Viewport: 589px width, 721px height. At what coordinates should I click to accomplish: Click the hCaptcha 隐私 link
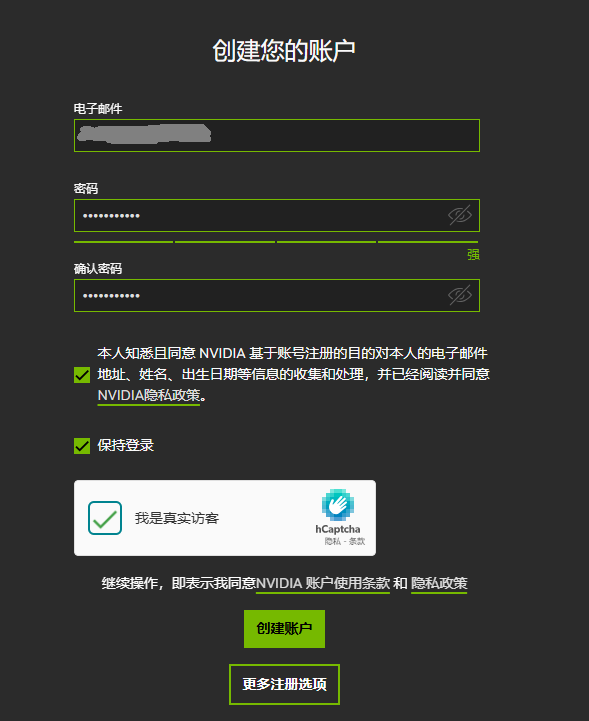click(x=332, y=541)
